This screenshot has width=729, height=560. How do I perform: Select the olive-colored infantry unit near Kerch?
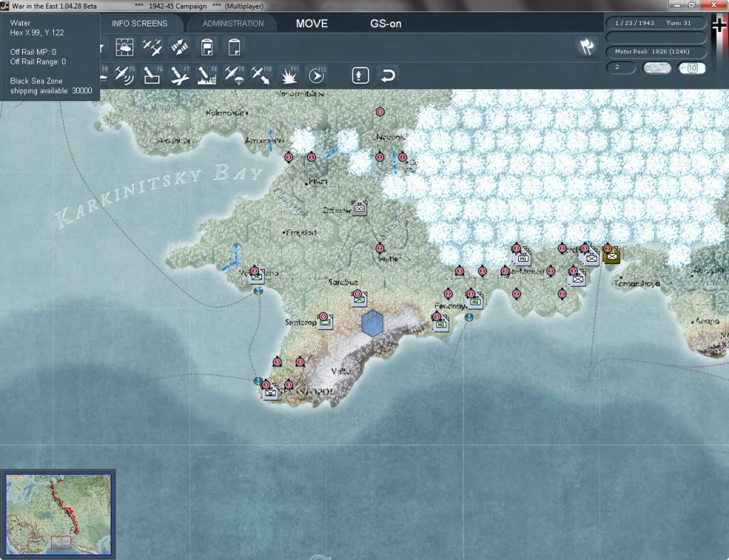[612, 255]
